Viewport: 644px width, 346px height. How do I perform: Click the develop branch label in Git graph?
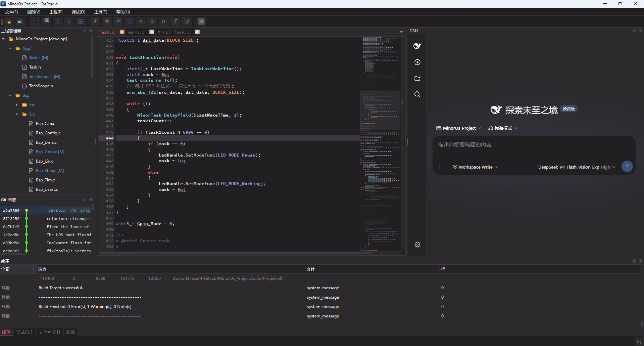pos(56,211)
